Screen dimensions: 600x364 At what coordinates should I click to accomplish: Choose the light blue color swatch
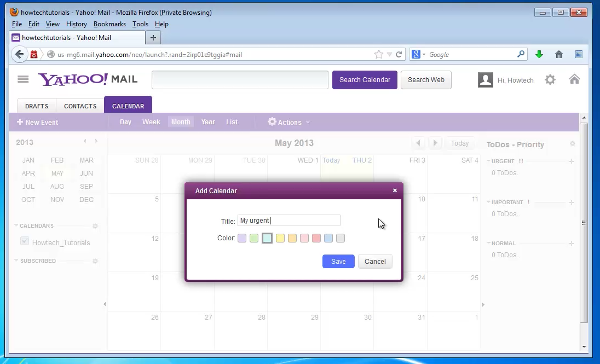pos(328,238)
